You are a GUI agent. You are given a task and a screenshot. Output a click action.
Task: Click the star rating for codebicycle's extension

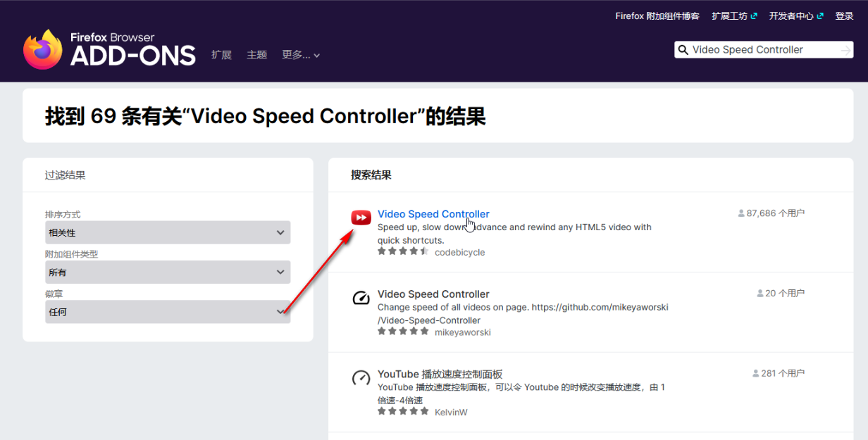coord(403,251)
